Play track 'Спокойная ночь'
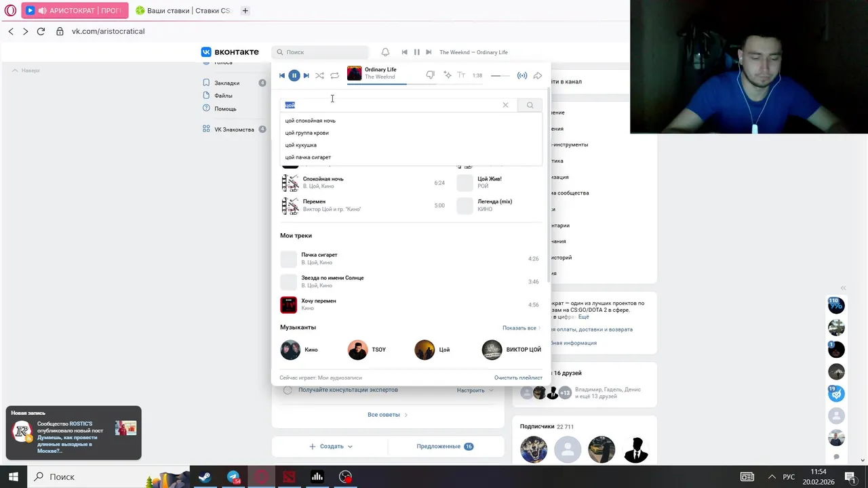868x488 pixels. coord(363,183)
